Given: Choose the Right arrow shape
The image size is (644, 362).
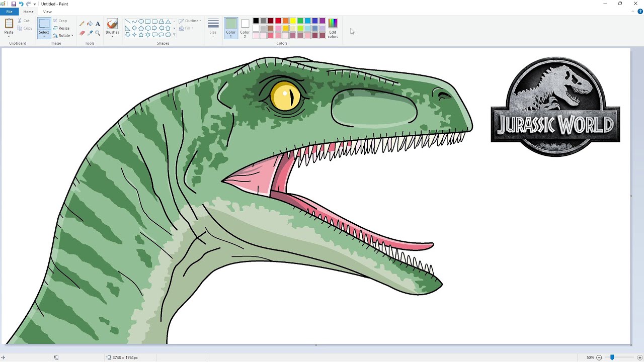Looking at the screenshot, I should point(154,28).
